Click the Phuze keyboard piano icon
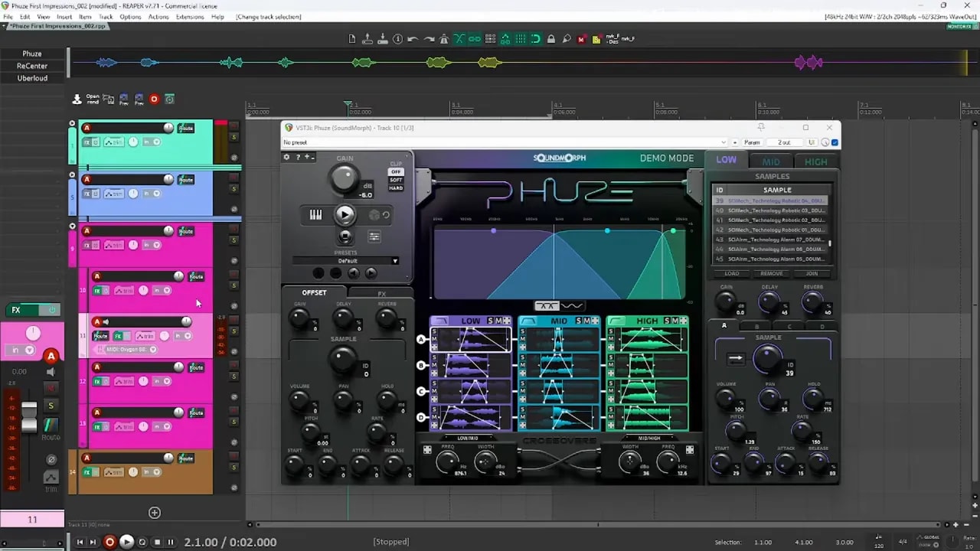980x551 pixels. click(x=315, y=215)
